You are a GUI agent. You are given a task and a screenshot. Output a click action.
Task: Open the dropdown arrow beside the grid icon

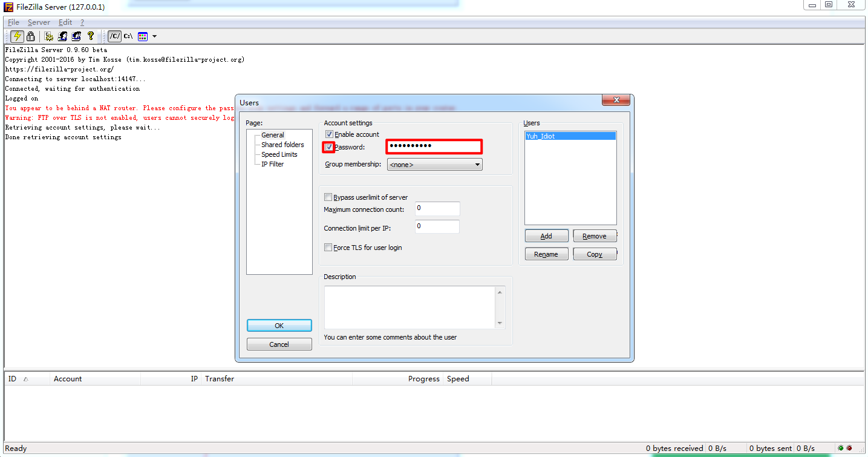[154, 36]
